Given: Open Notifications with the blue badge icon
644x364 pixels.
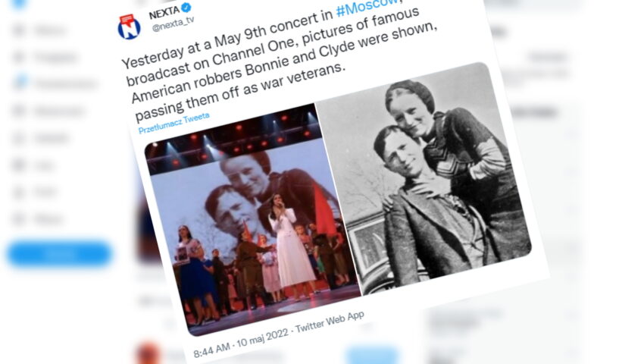Looking at the screenshot, I should pos(55,83).
